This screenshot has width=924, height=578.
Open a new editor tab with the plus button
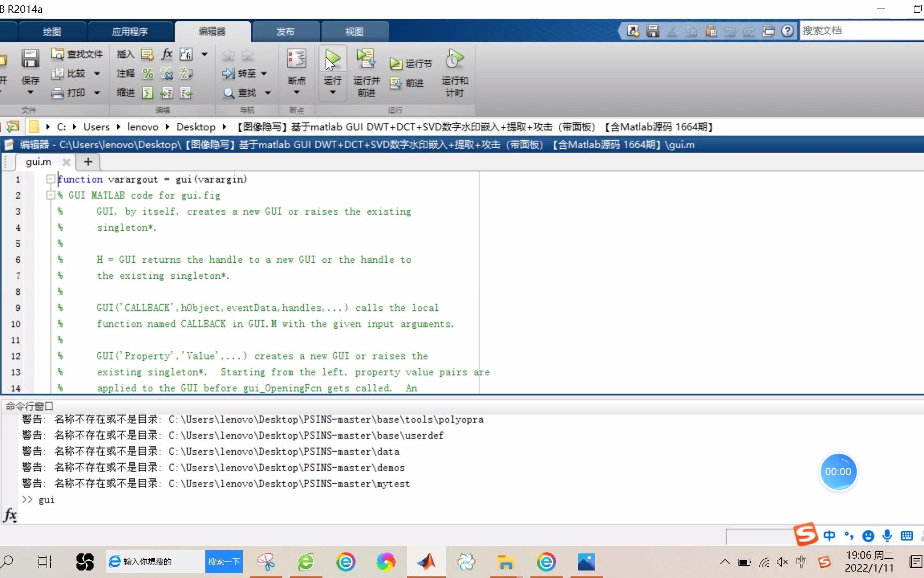click(x=88, y=162)
